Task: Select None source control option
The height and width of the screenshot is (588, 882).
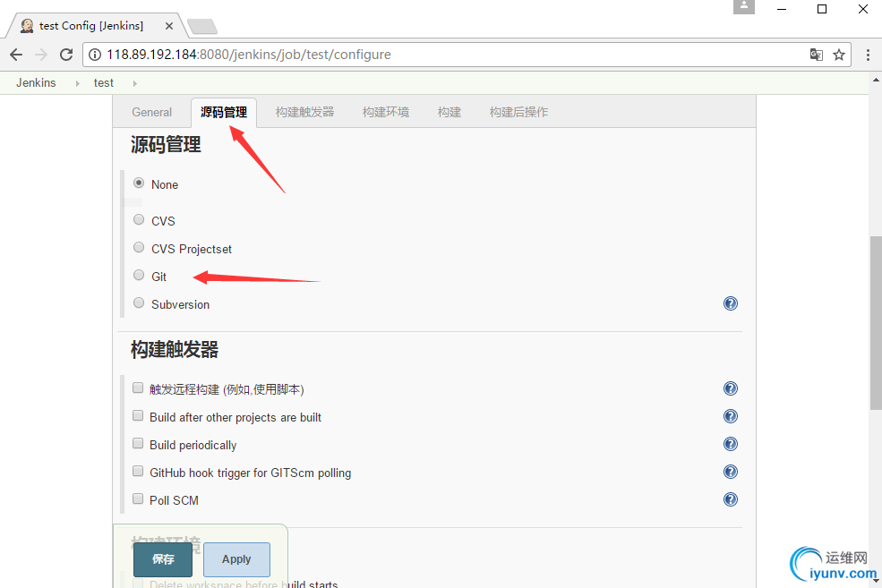Action: point(139,183)
